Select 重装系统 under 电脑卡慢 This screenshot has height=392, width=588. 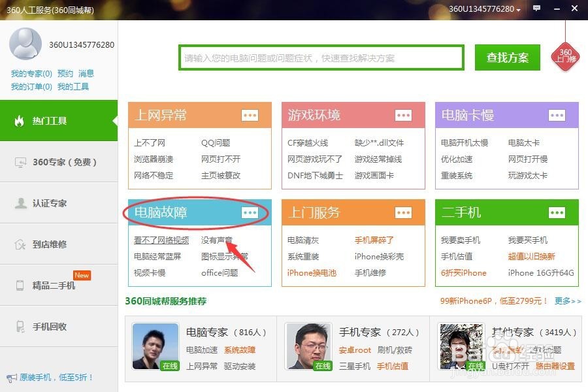tap(457, 176)
